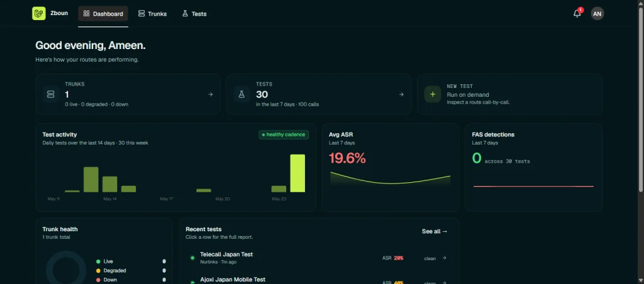Click the Tests card flask icon
The height and width of the screenshot is (284, 644).
(242, 94)
